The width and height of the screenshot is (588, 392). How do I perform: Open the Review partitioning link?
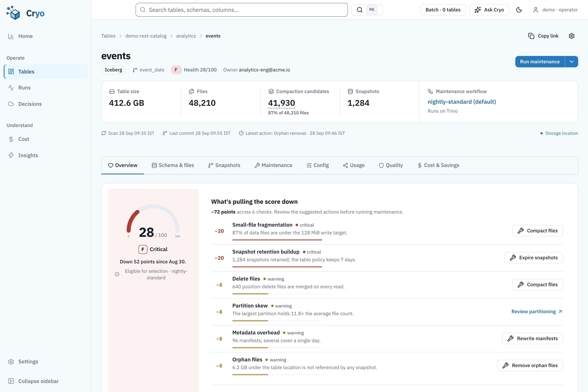click(x=537, y=312)
